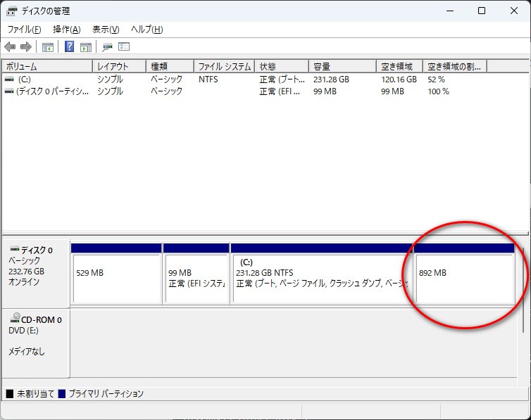Select the (C:) volume in the list
This screenshot has height=420, width=531.
coord(25,79)
